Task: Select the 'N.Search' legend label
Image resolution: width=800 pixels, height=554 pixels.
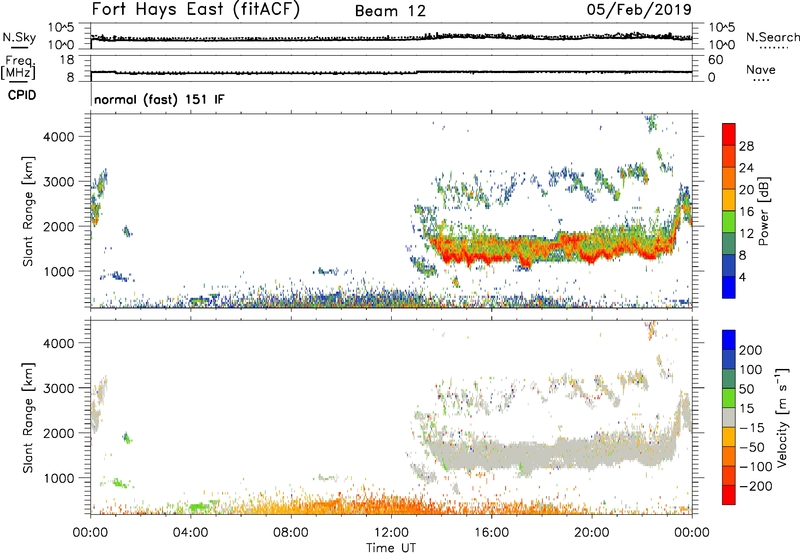Action: click(772, 37)
